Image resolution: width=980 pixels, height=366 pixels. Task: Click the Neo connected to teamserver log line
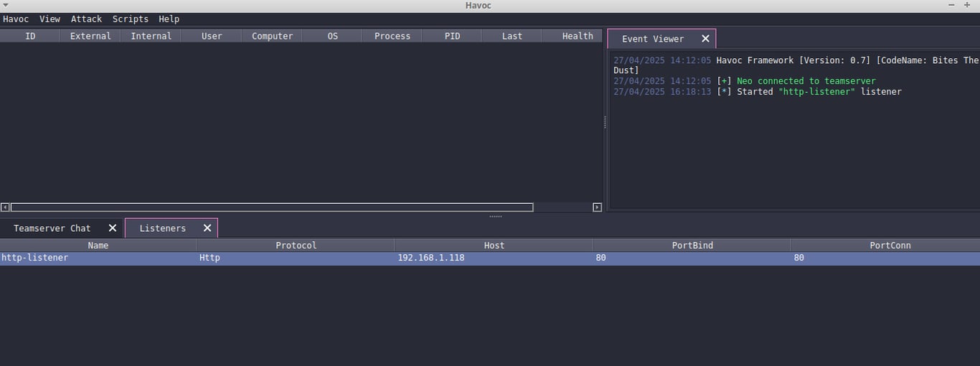click(x=745, y=81)
